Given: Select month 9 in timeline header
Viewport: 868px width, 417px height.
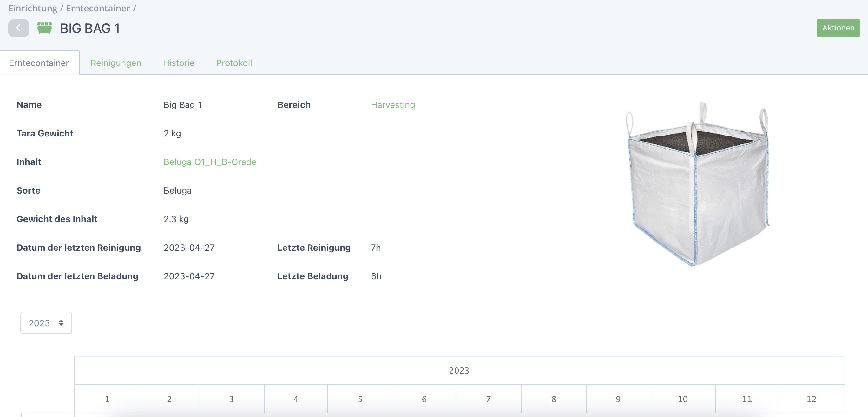Looking at the screenshot, I should coord(618,399).
